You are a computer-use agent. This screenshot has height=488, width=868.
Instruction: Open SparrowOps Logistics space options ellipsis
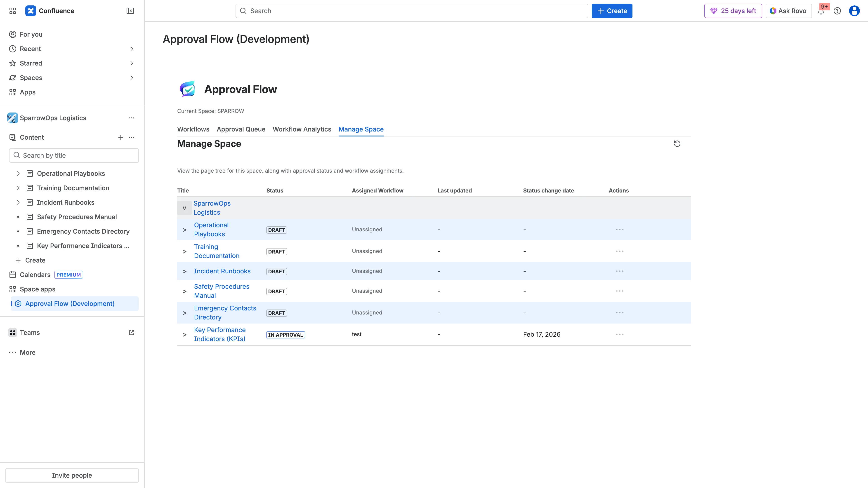[131, 118]
